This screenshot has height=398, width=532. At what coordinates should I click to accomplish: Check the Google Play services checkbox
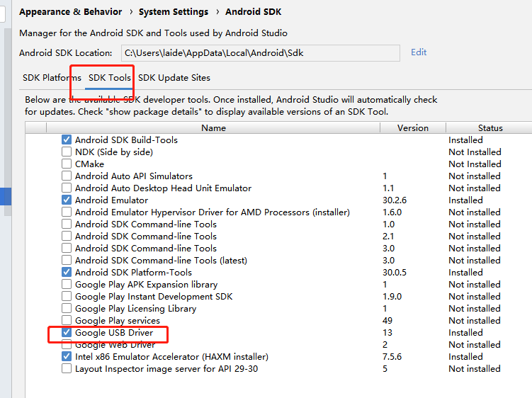67,320
